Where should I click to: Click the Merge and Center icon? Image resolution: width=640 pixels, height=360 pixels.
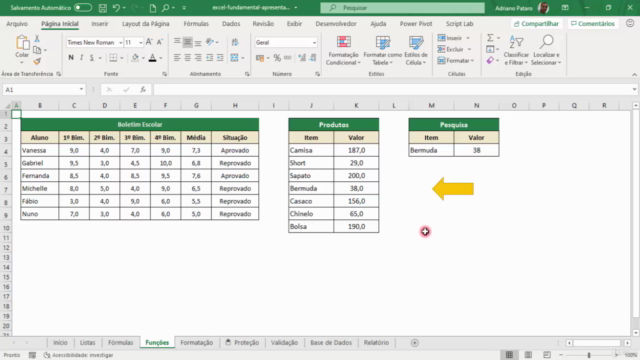pos(234,58)
